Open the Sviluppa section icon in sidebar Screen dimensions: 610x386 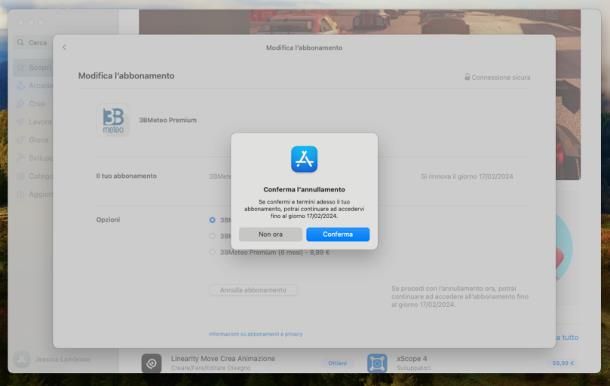tap(21, 158)
